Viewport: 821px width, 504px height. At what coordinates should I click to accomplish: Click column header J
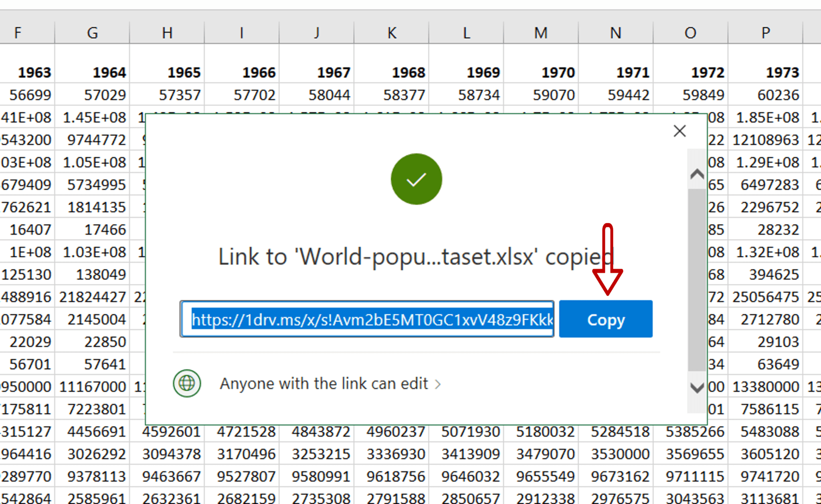316,32
